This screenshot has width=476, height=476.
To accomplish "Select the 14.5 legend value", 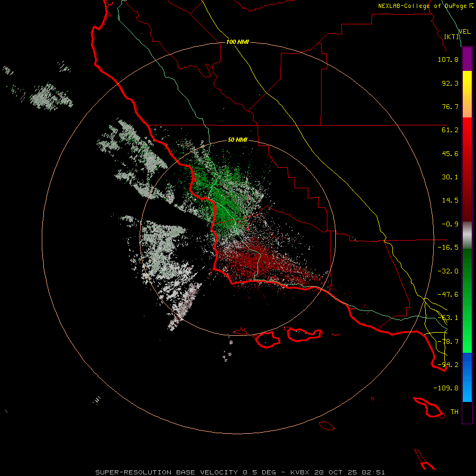I will click(x=450, y=200).
